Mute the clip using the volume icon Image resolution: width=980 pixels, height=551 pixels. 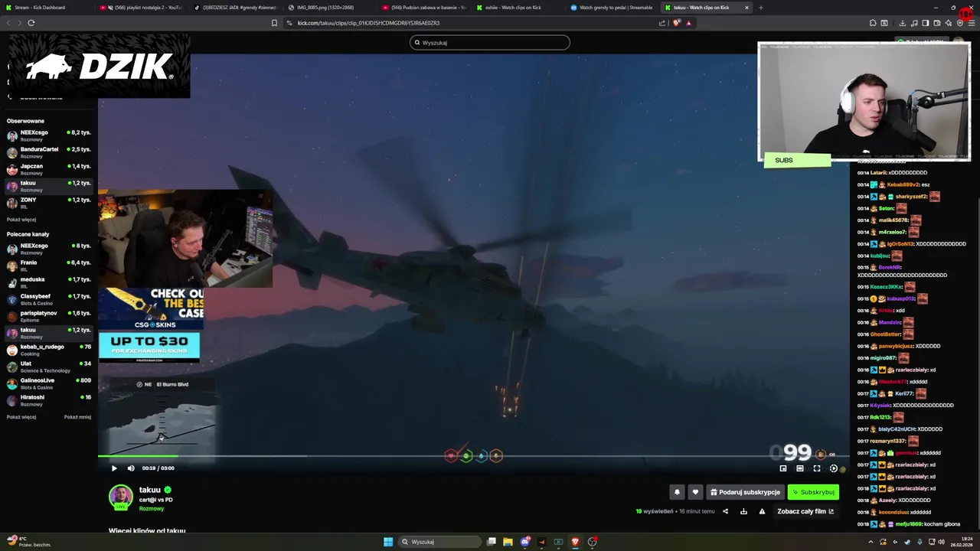(x=131, y=468)
